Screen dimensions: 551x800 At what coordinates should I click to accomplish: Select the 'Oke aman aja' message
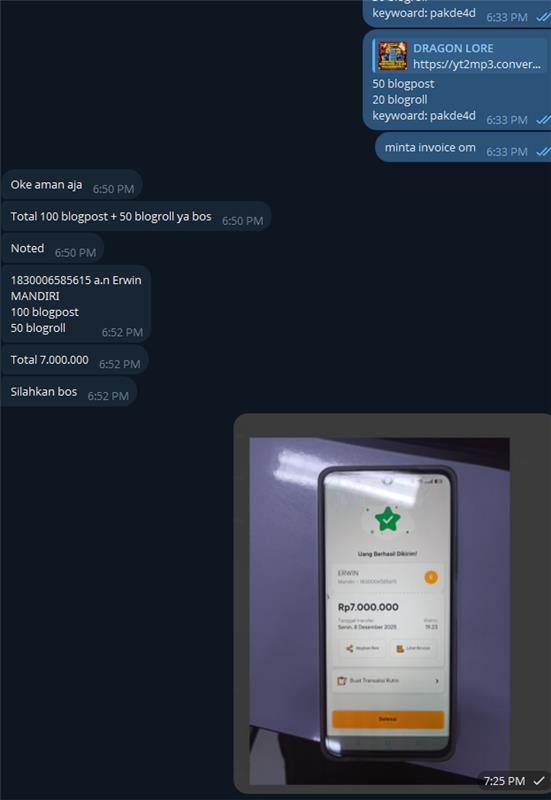tap(71, 185)
